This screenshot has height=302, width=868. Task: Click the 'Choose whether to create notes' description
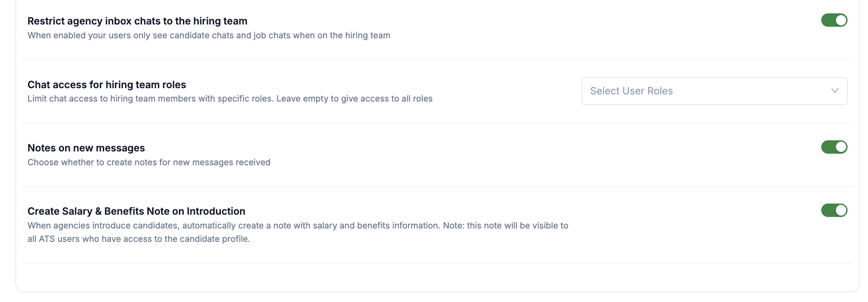click(149, 162)
